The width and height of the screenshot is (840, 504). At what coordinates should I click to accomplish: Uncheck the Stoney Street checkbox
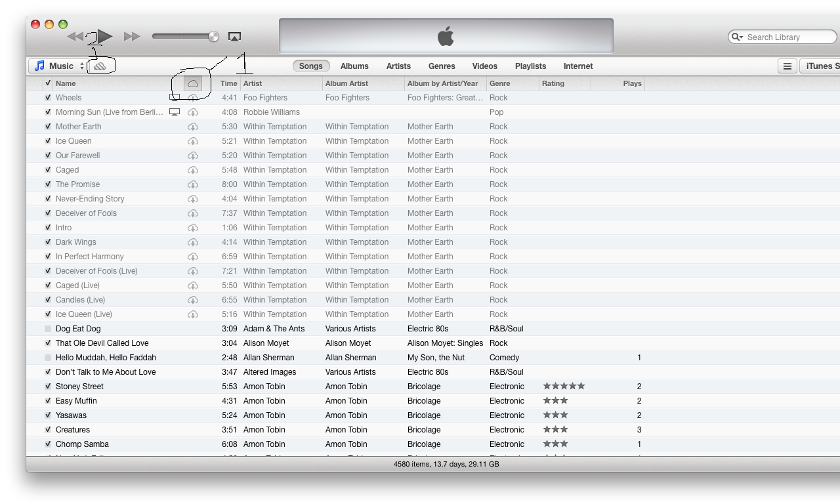point(48,387)
